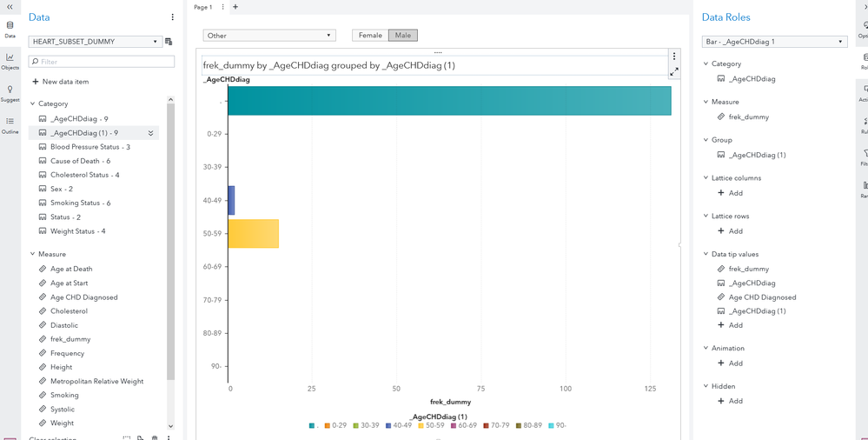Click the yellow 50-59 legend swatch

click(421, 425)
